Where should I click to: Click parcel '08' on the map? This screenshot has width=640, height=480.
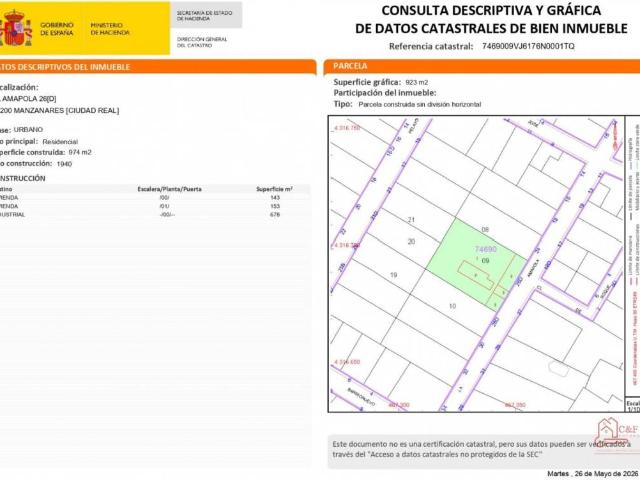pyautogui.click(x=485, y=230)
